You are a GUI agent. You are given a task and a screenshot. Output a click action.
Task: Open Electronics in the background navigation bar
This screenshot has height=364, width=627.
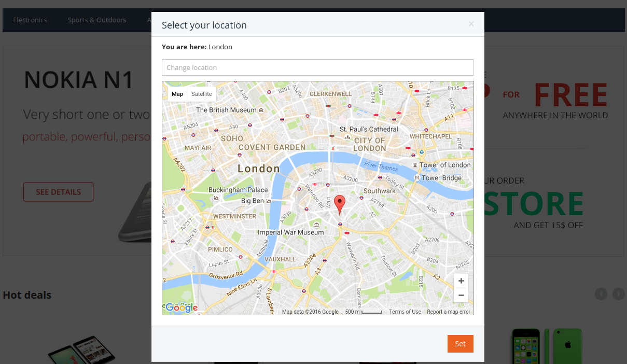point(30,20)
